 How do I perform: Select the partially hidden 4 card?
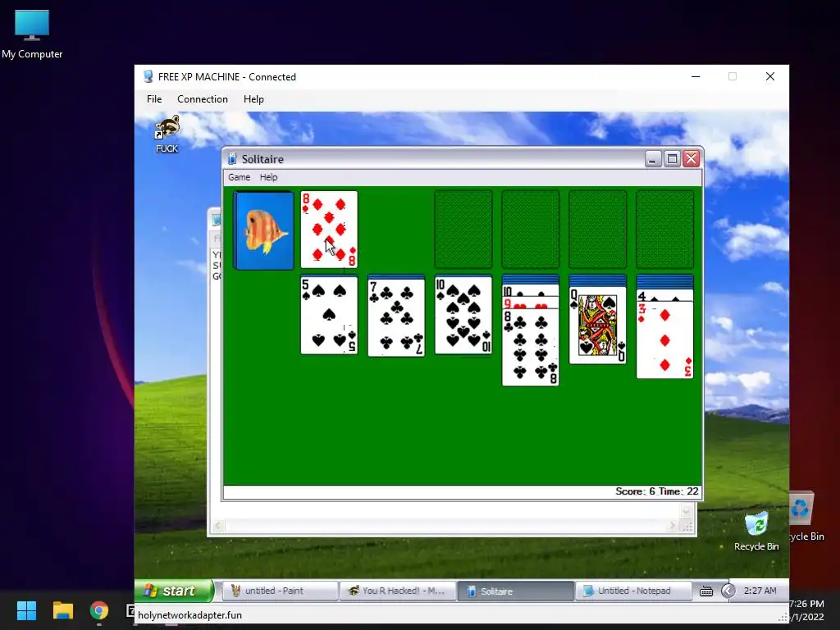664,295
